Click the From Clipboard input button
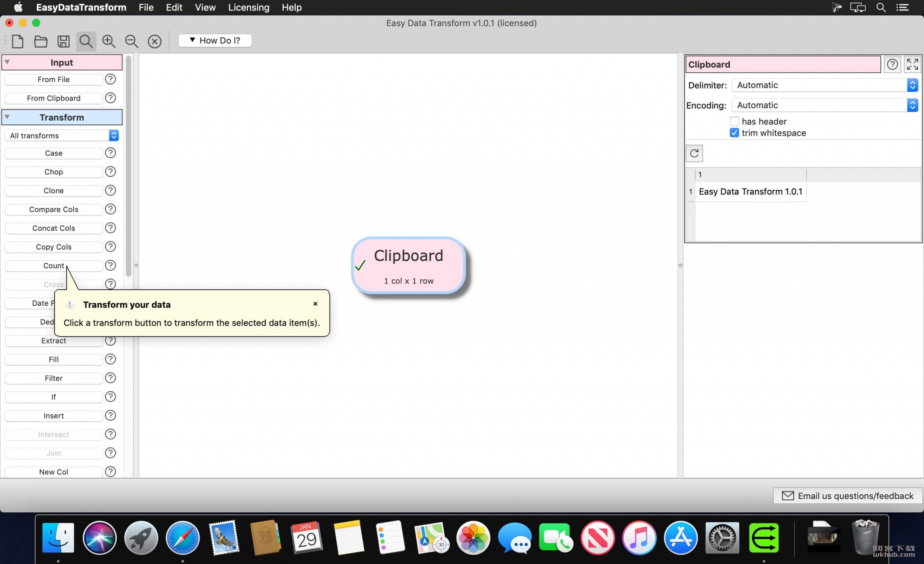 pos(54,98)
